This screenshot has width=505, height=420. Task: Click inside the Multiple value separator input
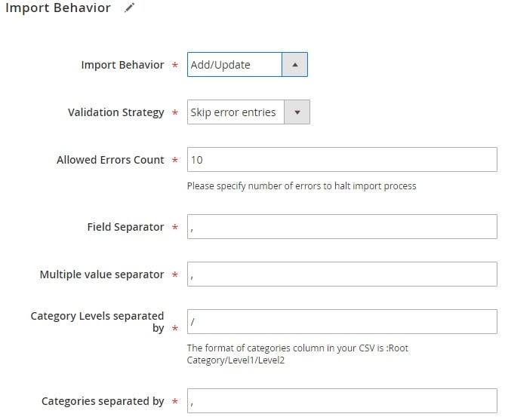[342, 274]
